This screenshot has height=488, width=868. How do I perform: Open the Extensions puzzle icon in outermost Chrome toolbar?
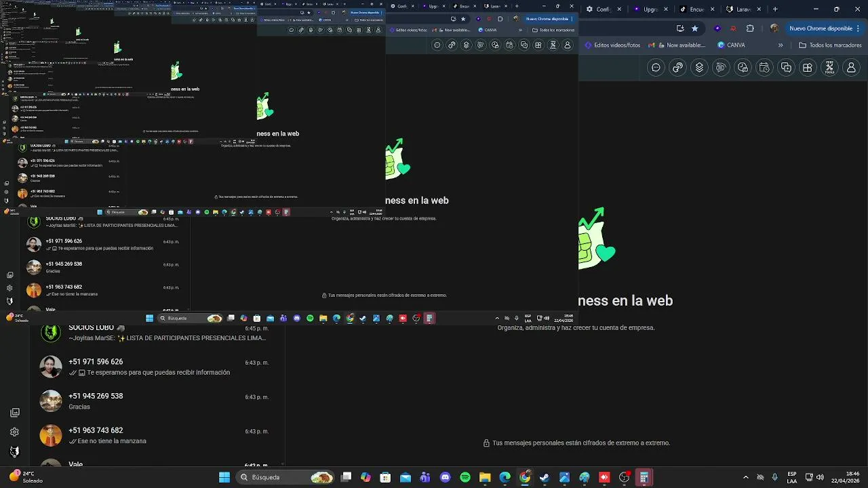pyautogui.click(x=750, y=28)
